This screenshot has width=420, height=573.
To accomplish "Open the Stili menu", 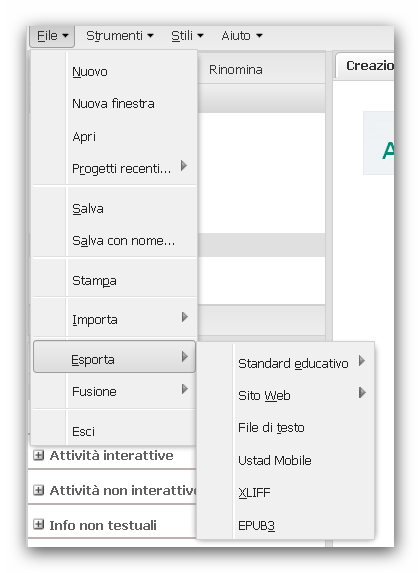I will (x=187, y=36).
